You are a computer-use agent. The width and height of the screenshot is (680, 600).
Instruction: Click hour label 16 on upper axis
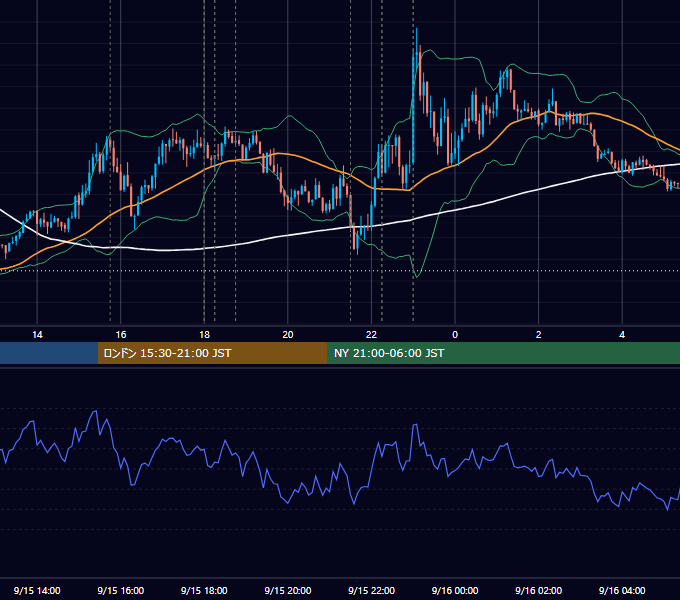point(121,335)
